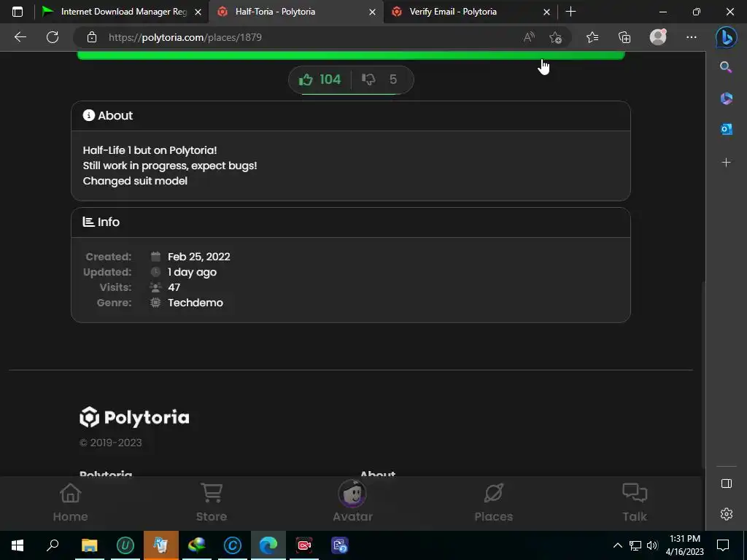Click the browser Back arrow

click(20, 37)
